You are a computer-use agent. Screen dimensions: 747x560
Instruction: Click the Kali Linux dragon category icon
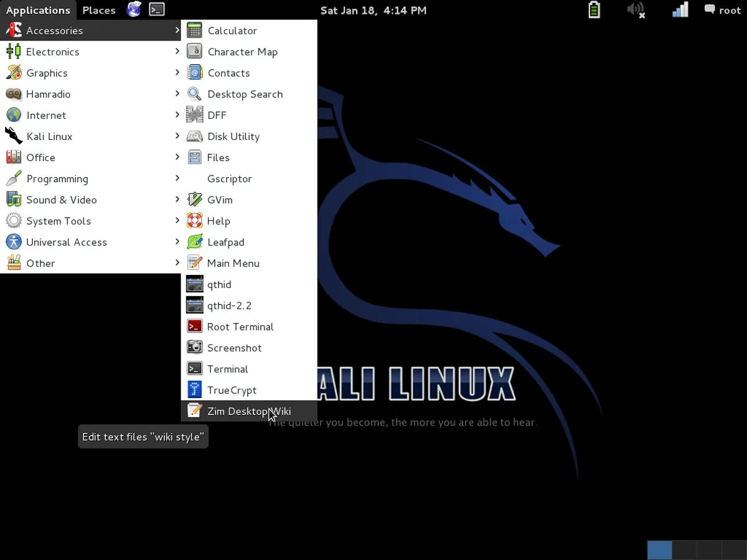point(14,136)
